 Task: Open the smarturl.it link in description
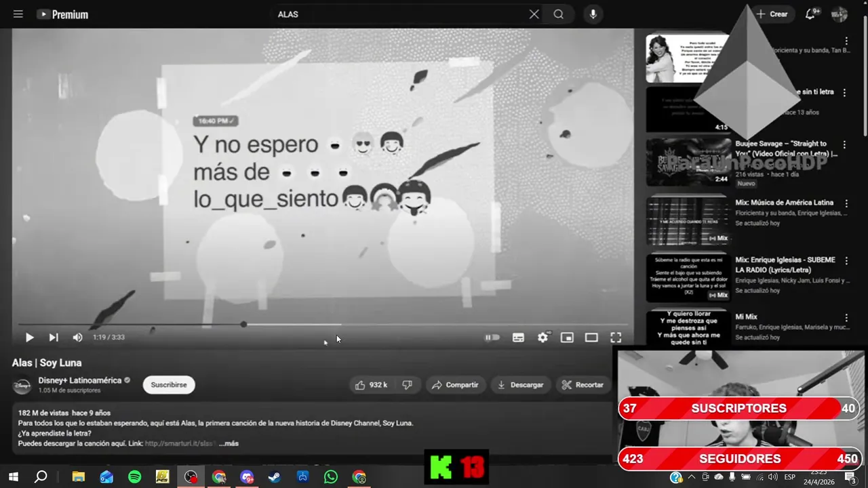pos(180,443)
